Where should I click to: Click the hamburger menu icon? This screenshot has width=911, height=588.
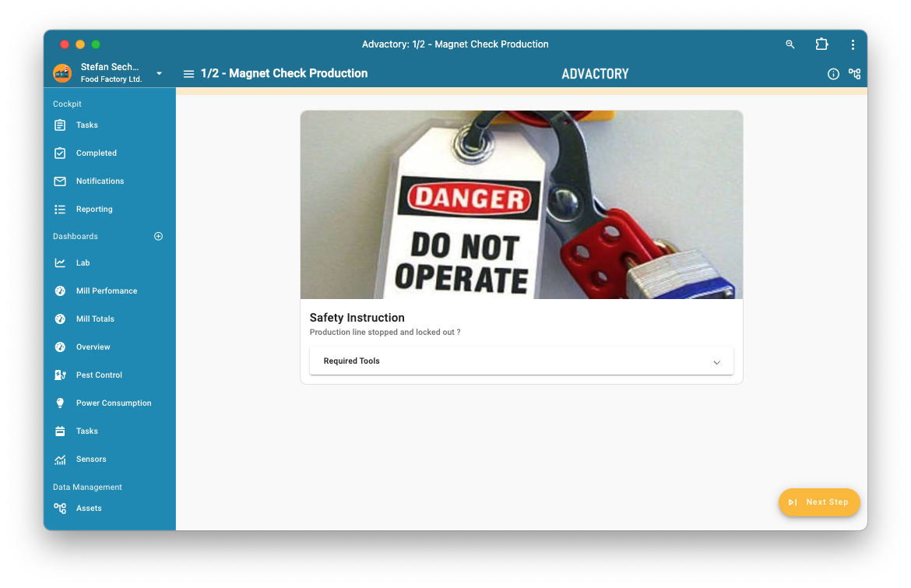188,74
